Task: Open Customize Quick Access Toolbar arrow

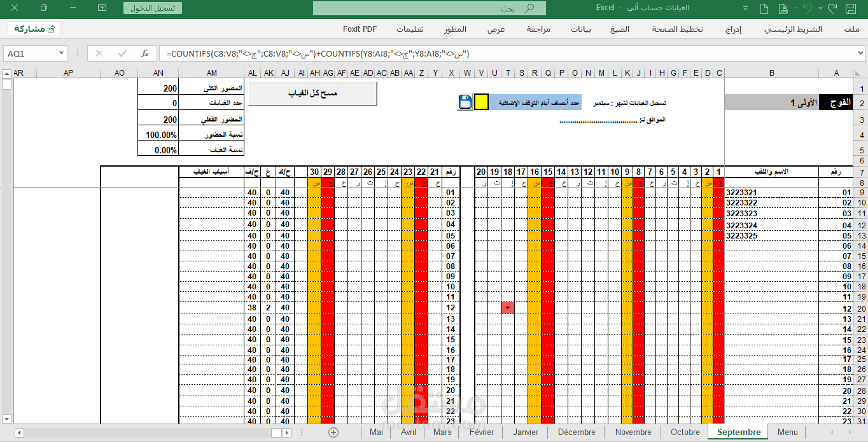Action: [x=746, y=8]
